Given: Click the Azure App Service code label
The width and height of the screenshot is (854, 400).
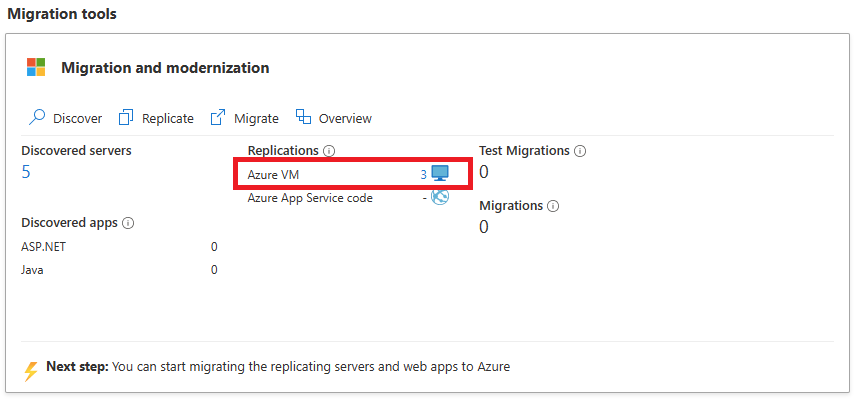Looking at the screenshot, I should tap(310, 198).
